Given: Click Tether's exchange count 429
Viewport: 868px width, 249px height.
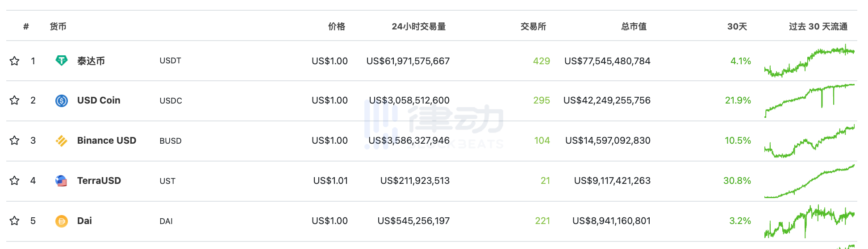Looking at the screenshot, I should point(541,61).
